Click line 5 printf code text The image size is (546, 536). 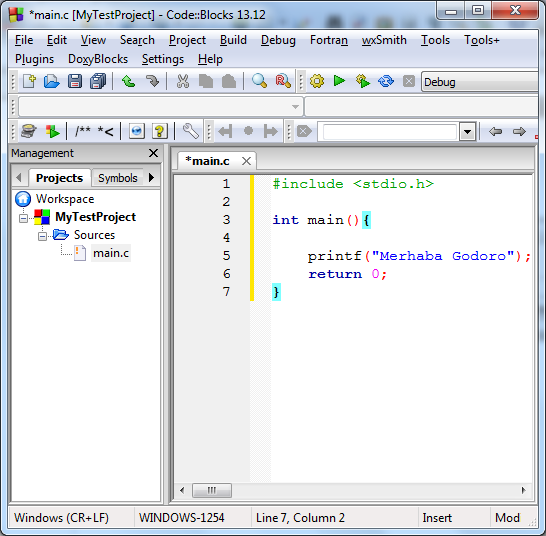click(x=419, y=256)
